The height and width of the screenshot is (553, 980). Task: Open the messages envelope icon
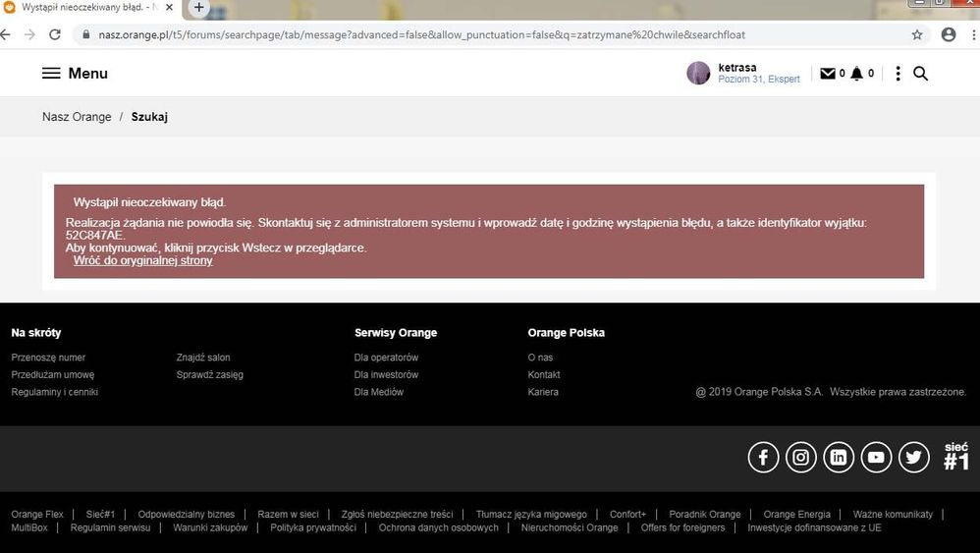828,74
